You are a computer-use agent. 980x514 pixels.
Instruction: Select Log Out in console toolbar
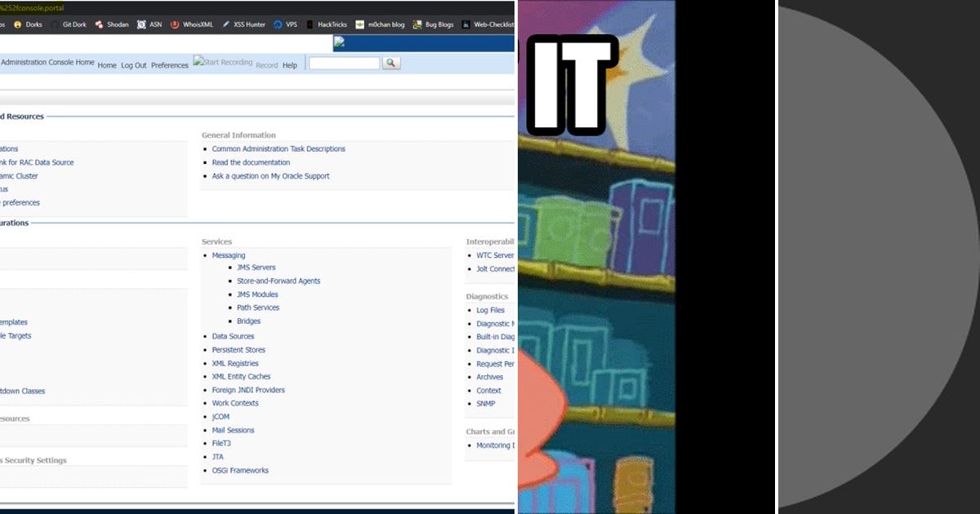click(134, 65)
